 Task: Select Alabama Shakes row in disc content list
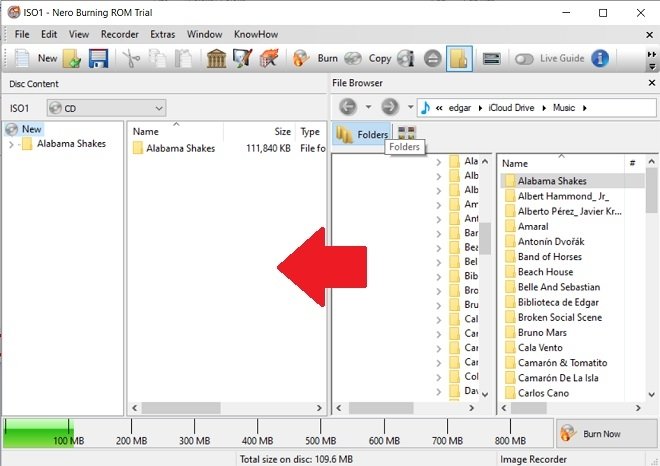pos(227,148)
